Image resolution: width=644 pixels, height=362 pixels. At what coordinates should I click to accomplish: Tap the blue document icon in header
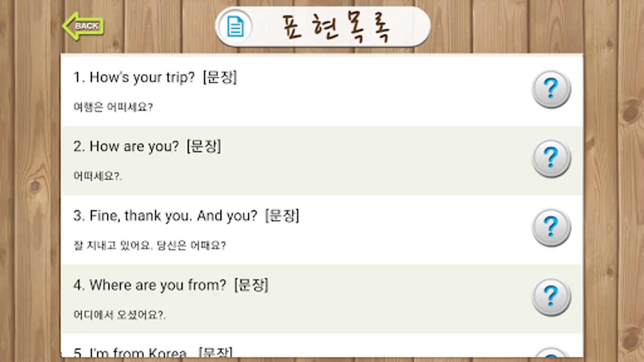[235, 27]
